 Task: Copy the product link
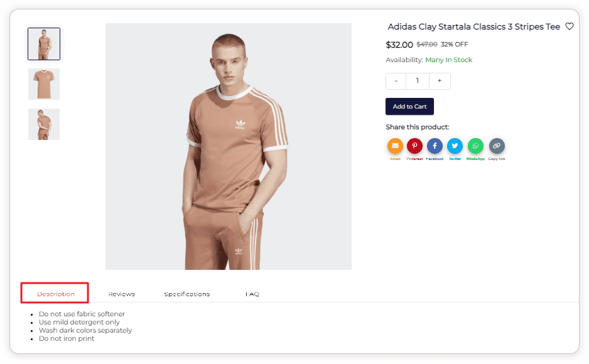coord(497,146)
